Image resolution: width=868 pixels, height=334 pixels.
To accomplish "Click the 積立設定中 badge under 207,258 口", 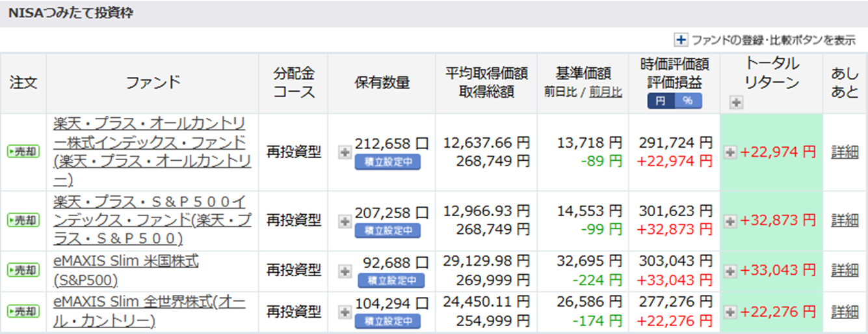I will (388, 230).
